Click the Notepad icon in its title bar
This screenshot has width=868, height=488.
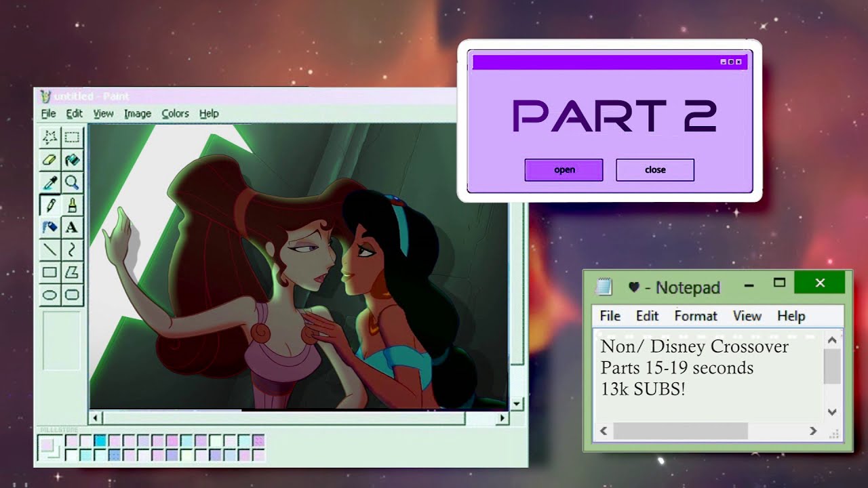tap(604, 287)
